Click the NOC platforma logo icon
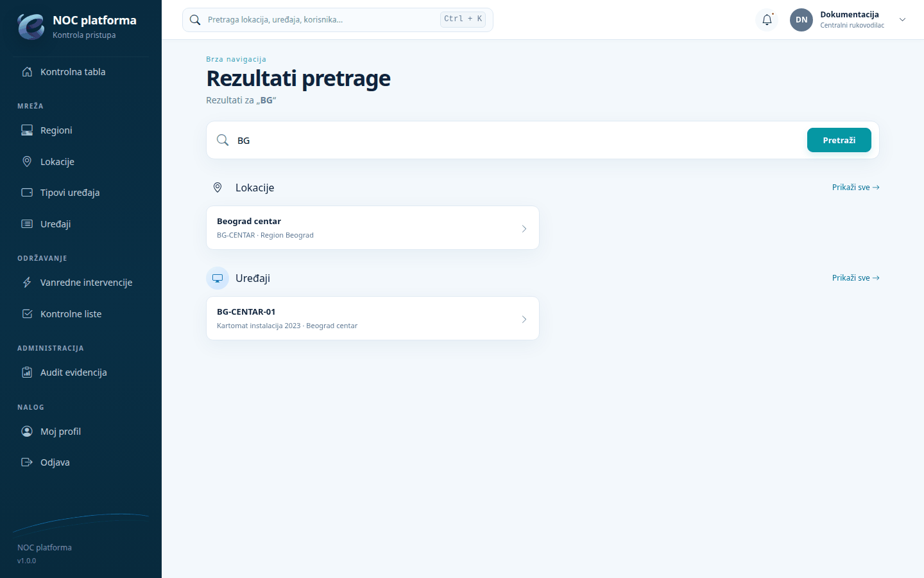 click(x=31, y=26)
